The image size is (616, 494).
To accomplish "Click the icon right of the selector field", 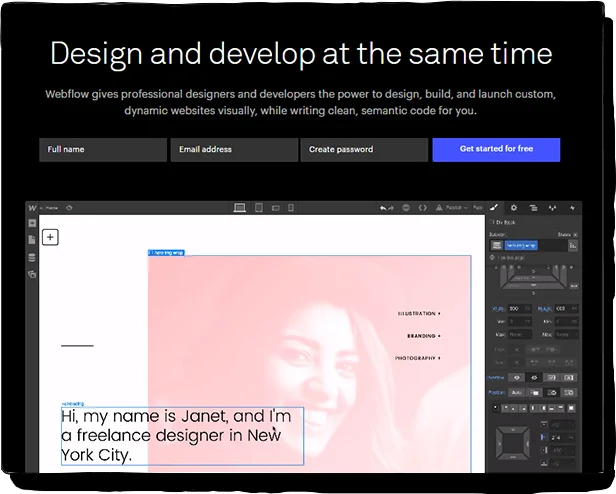I will point(573,246).
